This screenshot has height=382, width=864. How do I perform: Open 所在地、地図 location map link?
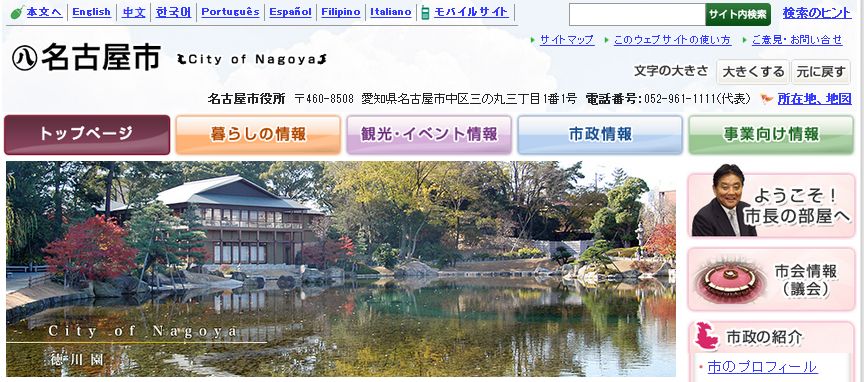pyautogui.click(x=814, y=99)
